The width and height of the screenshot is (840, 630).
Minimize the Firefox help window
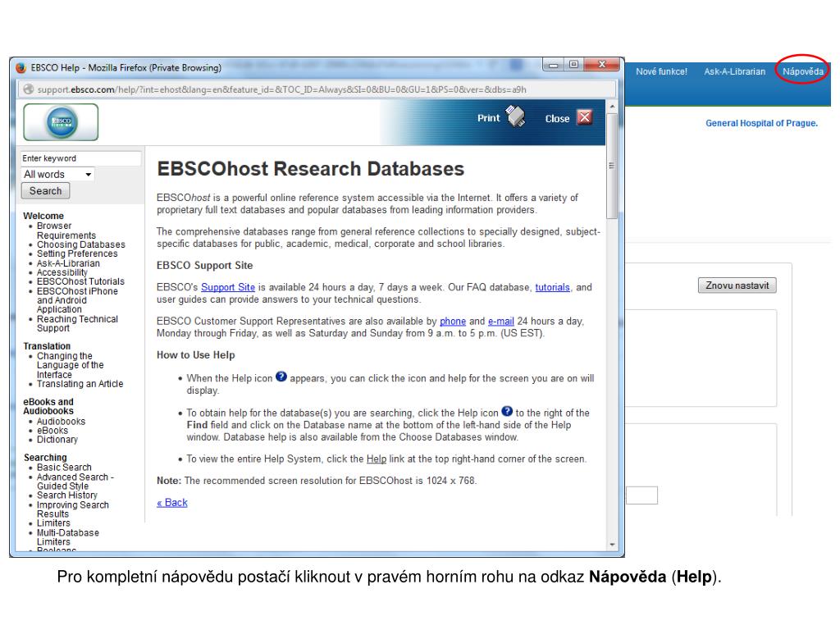[x=553, y=65]
